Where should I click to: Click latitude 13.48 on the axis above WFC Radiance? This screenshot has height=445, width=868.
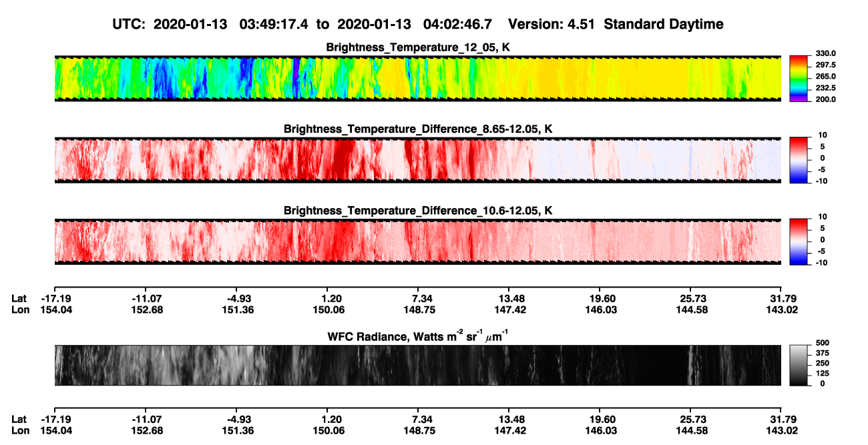tap(510, 298)
